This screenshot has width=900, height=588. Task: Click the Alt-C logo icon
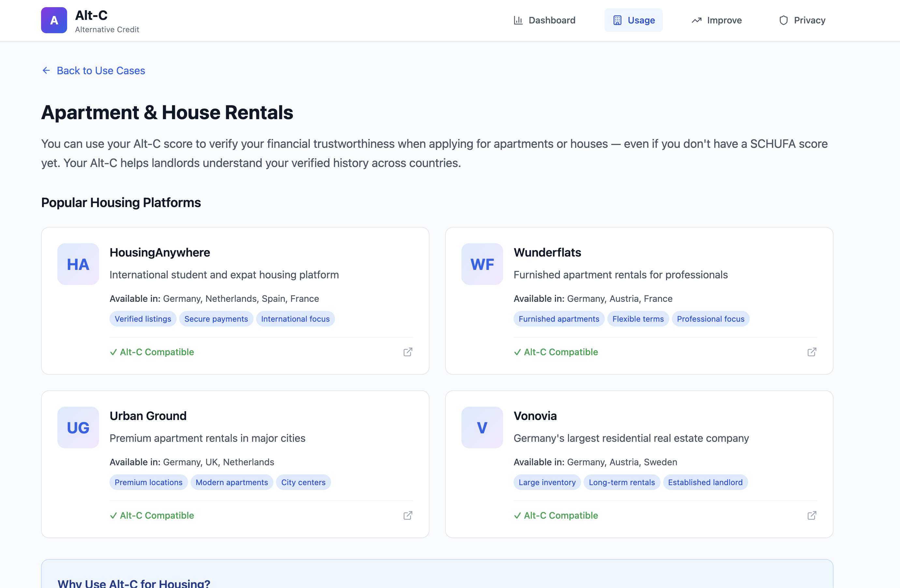[54, 20]
